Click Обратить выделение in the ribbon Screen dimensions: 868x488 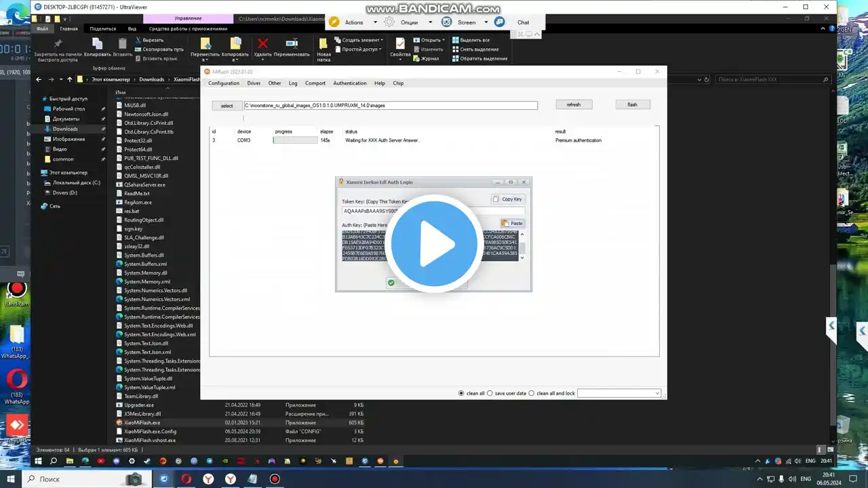[479, 58]
